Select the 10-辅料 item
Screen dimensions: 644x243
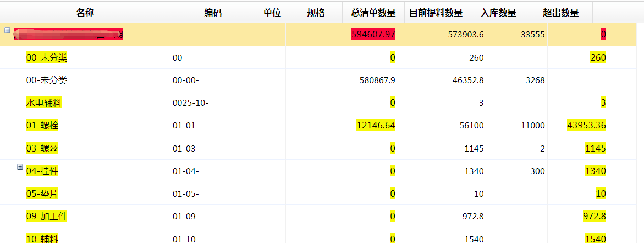42,238
